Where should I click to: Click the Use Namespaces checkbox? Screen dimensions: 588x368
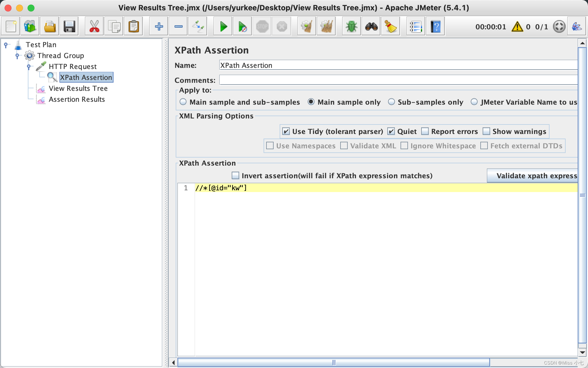(x=270, y=145)
